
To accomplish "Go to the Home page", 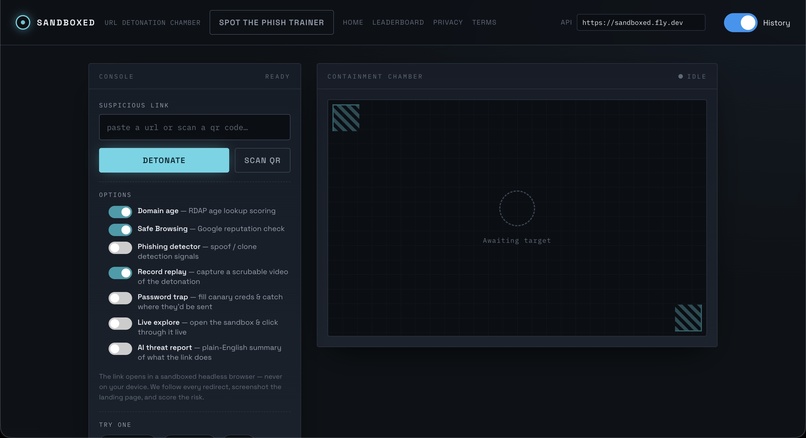I will pyautogui.click(x=353, y=23).
